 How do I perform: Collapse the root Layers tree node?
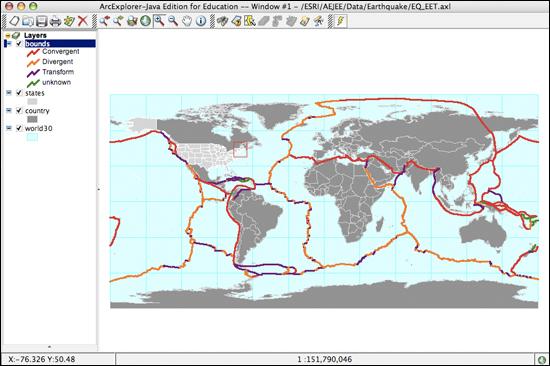[8, 35]
